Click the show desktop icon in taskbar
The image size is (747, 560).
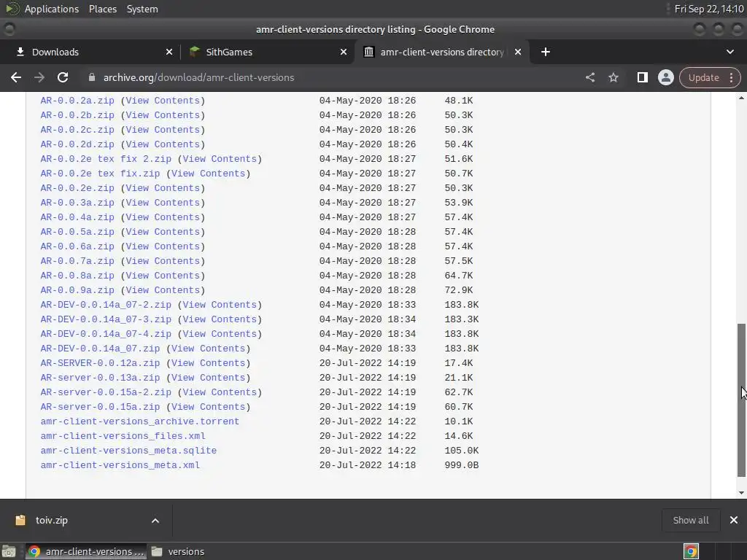point(9,551)
